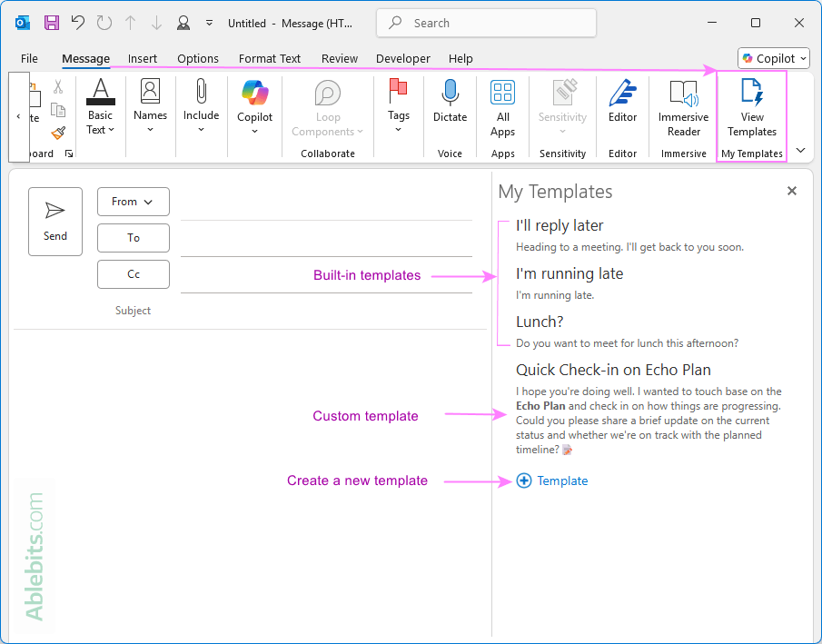822x644 pixels.
Task: Click the To button
Action: (x=134, y=238)
